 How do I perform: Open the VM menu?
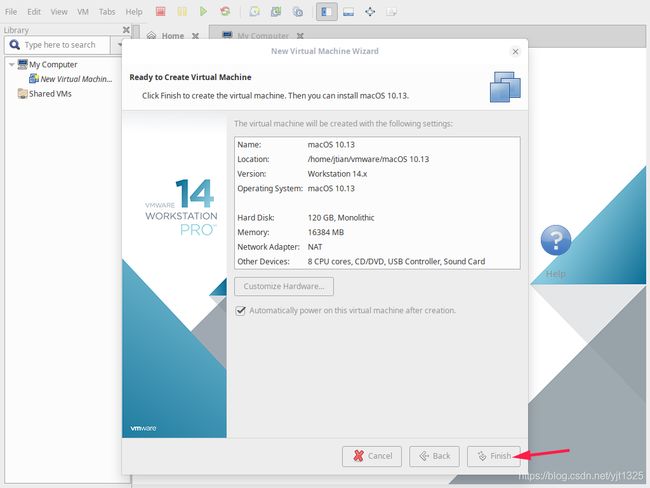click(x=82, y=12)
